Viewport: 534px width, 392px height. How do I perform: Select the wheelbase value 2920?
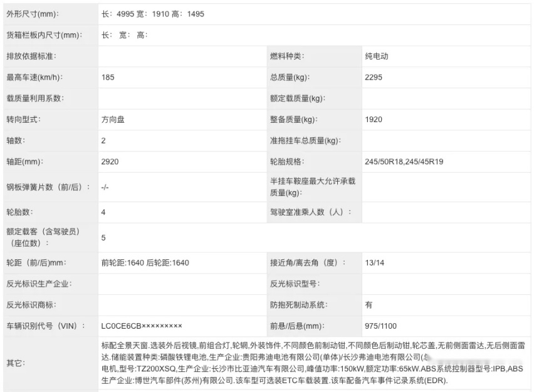point(110,162)
